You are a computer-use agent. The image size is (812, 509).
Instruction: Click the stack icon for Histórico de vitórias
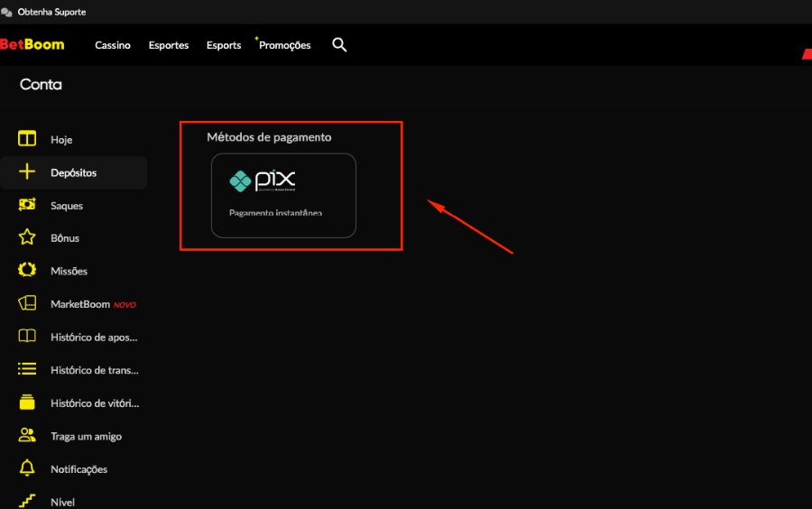point(27,402)
